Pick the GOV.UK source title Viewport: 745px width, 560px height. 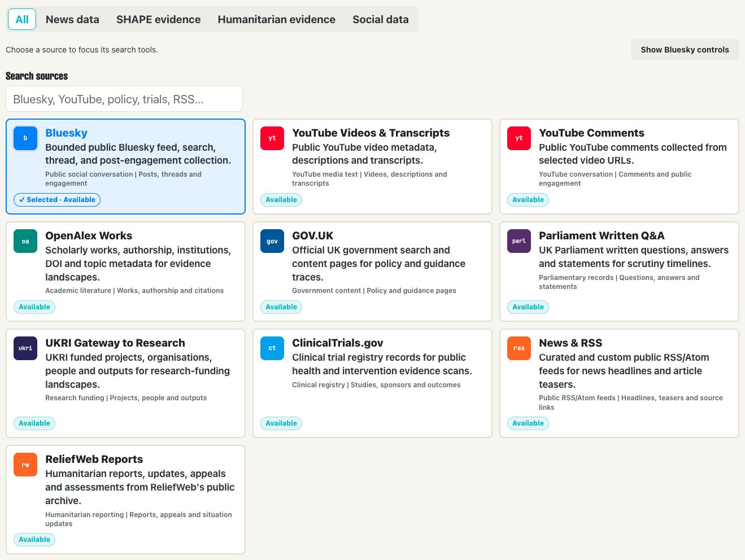coord(312,235)
